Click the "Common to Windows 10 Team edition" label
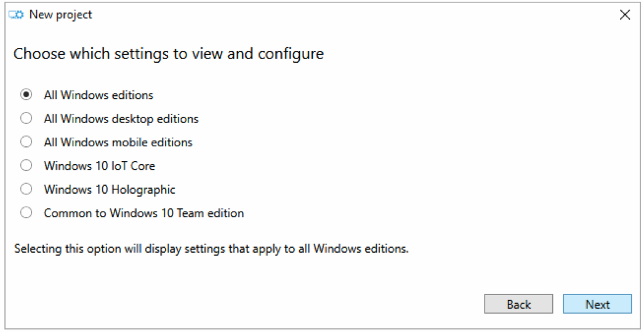This screenshot has width=644, height=332. click(x=143, y=213)
